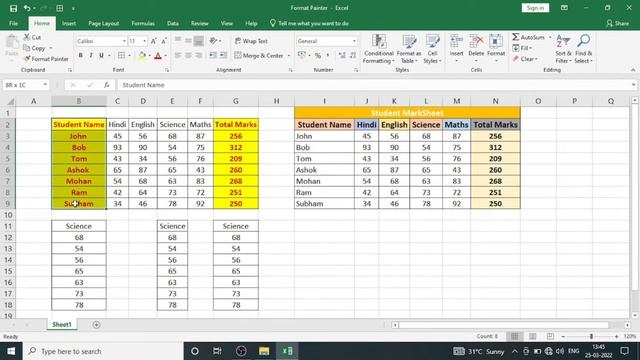Viewport: 640px width, 360px height.
Task: Click the Share button
Action: [x=617, y=24]
